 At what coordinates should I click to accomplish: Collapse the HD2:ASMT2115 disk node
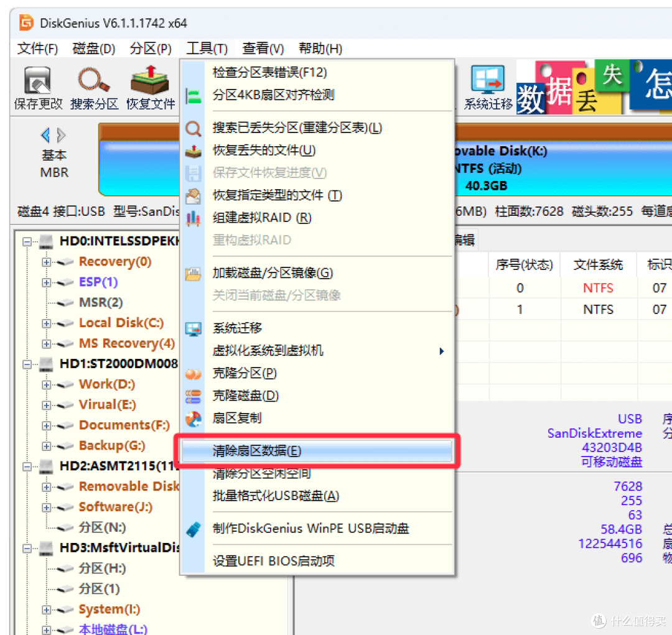[27, 466]
